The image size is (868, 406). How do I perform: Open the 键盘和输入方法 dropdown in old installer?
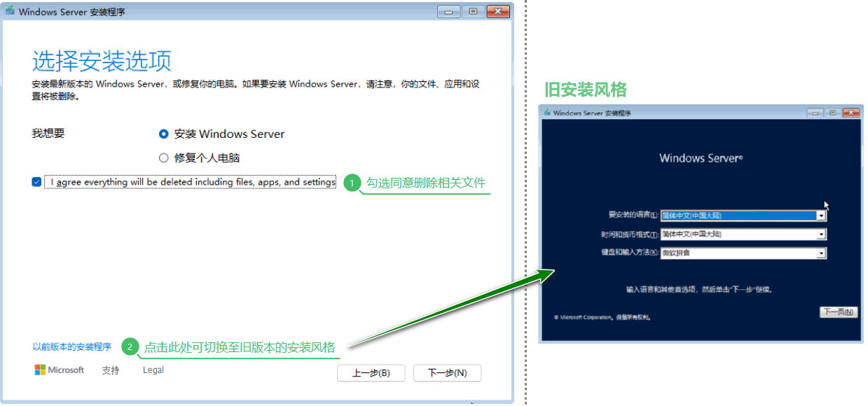pos(743,253)
